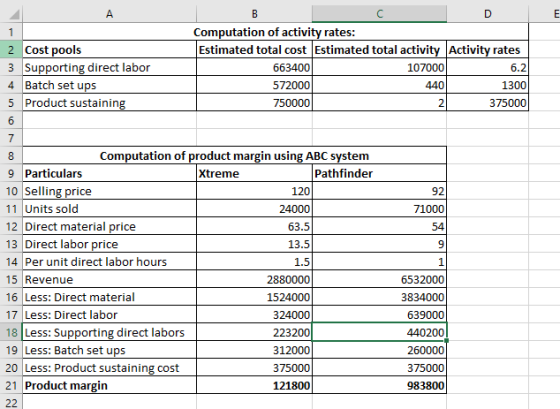Viewport: 560px width, 409px height.
Task: Select the Xtreme units sold 24000
Action: click(x=254, y=209)
